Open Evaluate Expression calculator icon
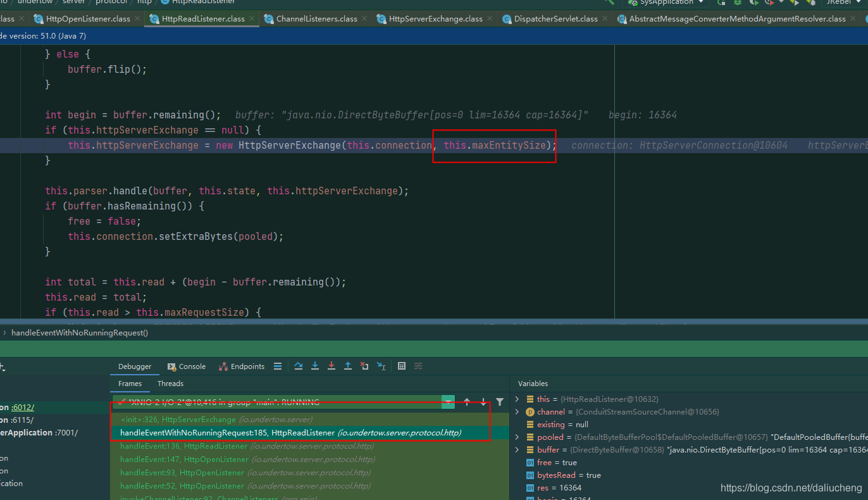 click(x=402, y=366)
